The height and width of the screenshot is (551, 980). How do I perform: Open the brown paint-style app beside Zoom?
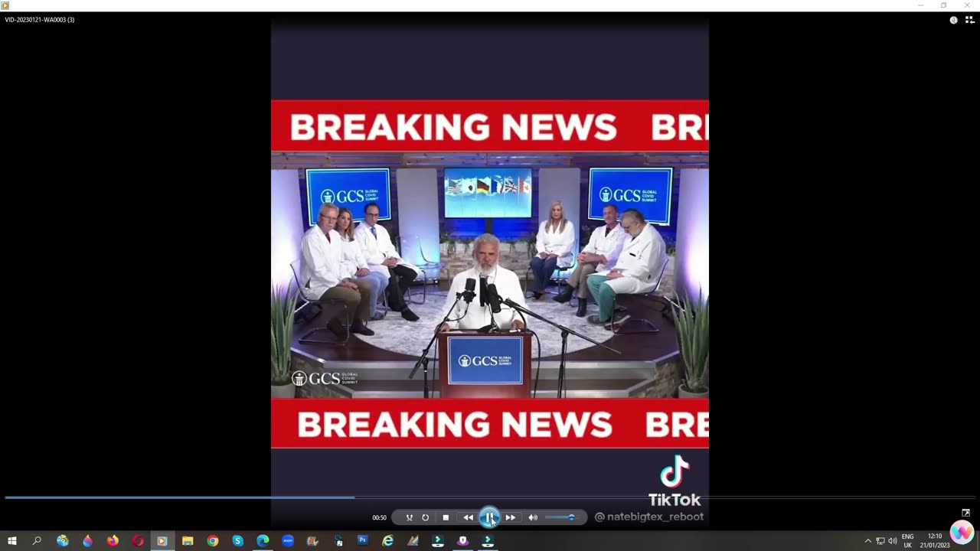(312, 541)
